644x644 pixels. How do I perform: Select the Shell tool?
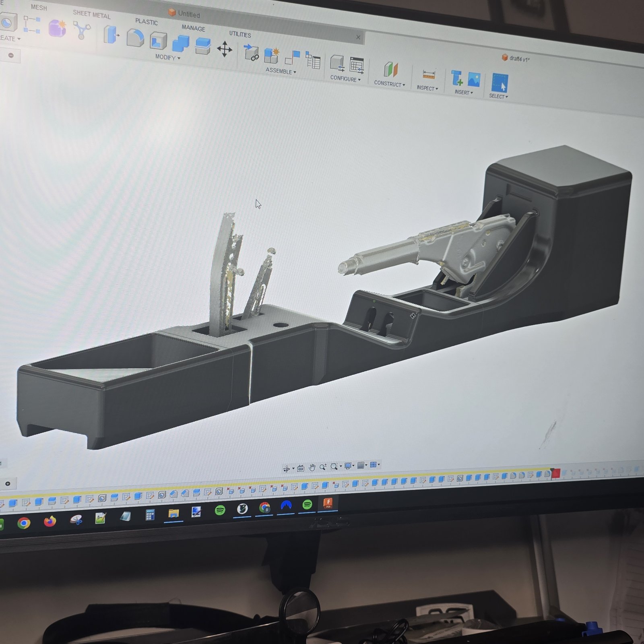coord(158,41)
